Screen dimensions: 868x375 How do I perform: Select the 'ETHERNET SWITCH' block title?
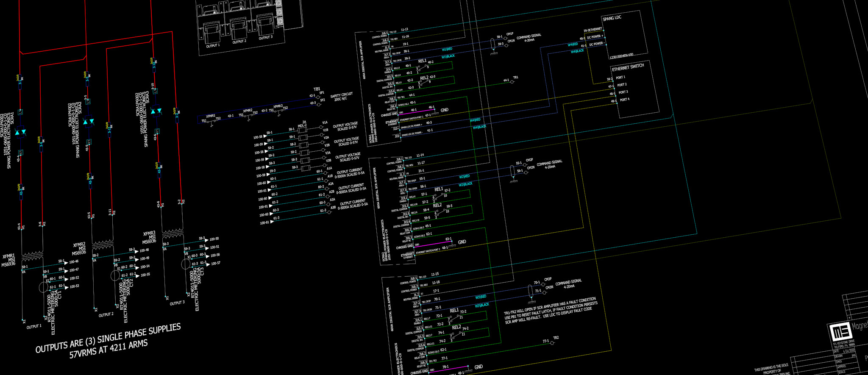coord(628,67)
